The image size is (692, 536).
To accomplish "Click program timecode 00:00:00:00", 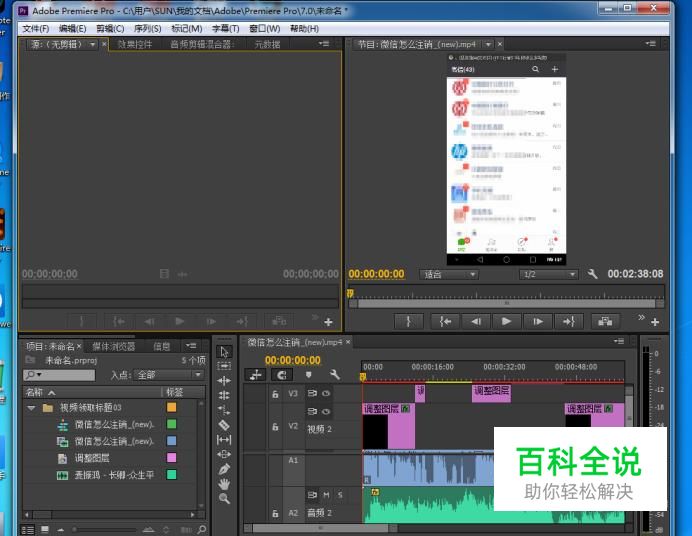I will click(376, 274).
